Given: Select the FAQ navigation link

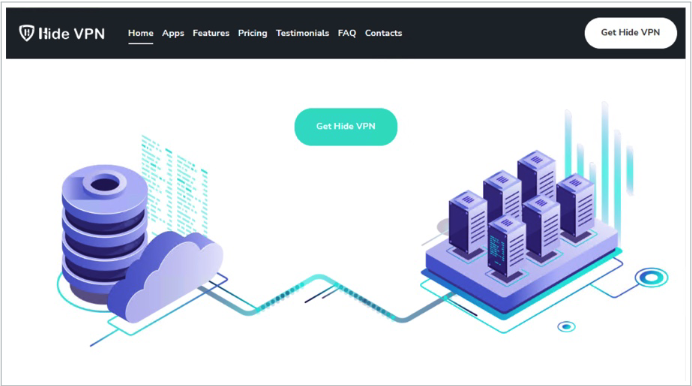Looking at the screenshot, I should coord(347,33).
